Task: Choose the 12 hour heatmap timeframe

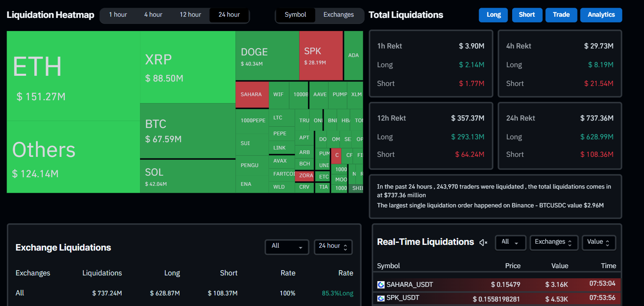Action: (x=190, y=15)
